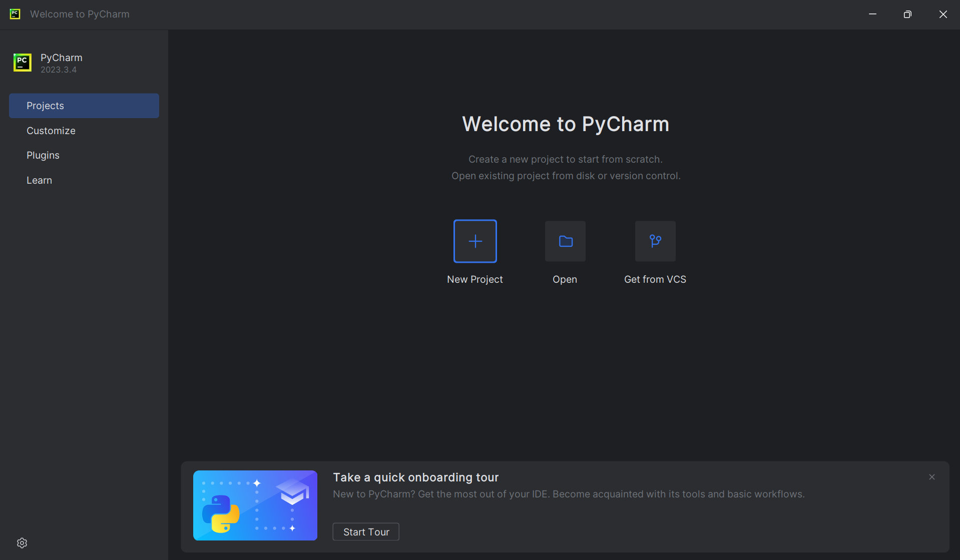960x560 pixels.
Task: Click the Open option label
Action: coord(565,279)
